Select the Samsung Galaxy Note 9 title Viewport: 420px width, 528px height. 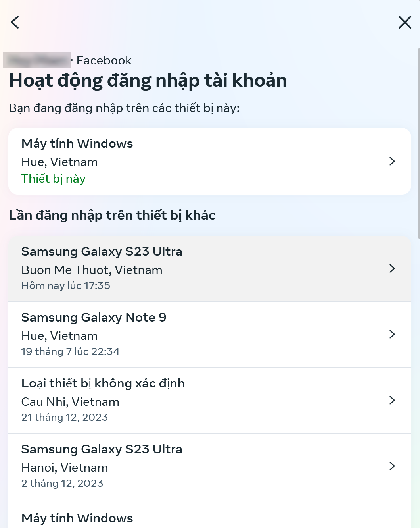point(94,318)
